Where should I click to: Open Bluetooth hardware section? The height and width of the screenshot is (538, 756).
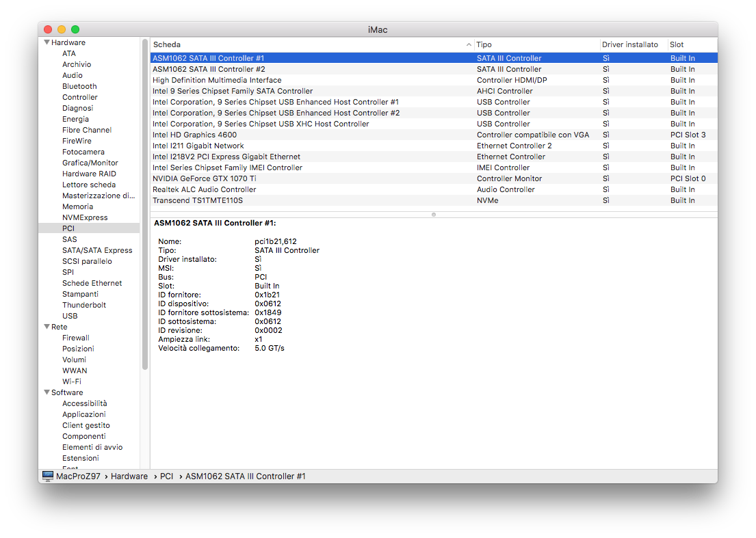pos(79,86)
